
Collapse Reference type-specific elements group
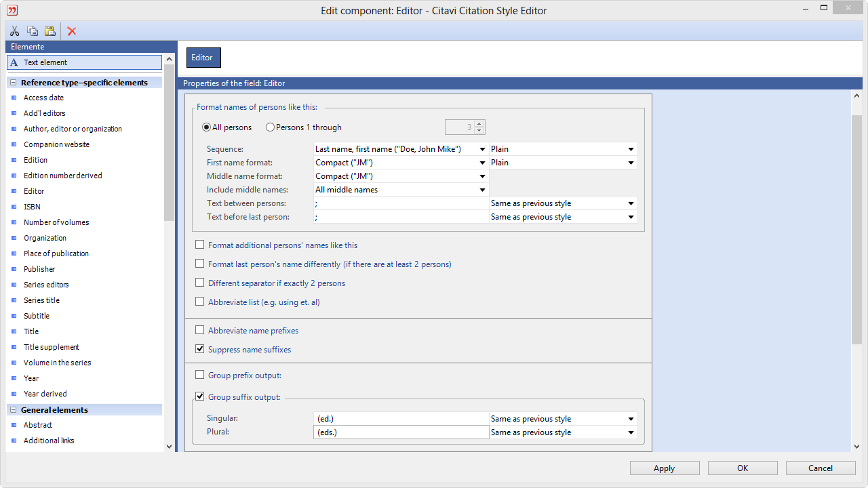coord(13,83)
